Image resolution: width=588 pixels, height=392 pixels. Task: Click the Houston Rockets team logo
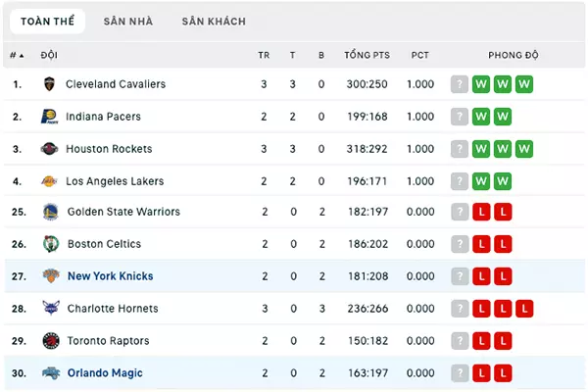(x=49, y=149)
